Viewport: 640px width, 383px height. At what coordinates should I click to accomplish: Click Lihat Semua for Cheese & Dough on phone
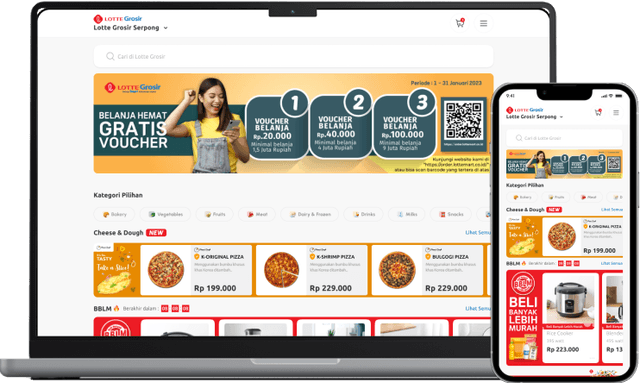612,209
